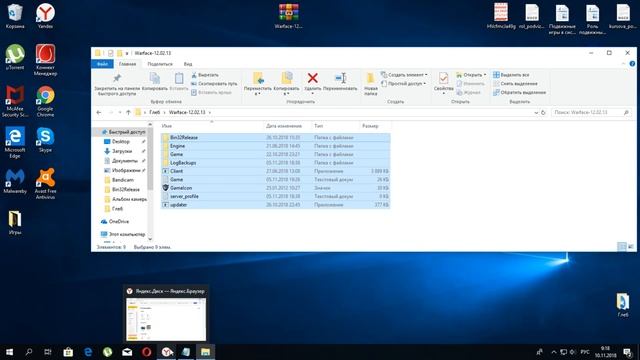This screenshot has height=360, width=640.
Task: Select the LogBackups folder
Action: click(x=276, y=163)
